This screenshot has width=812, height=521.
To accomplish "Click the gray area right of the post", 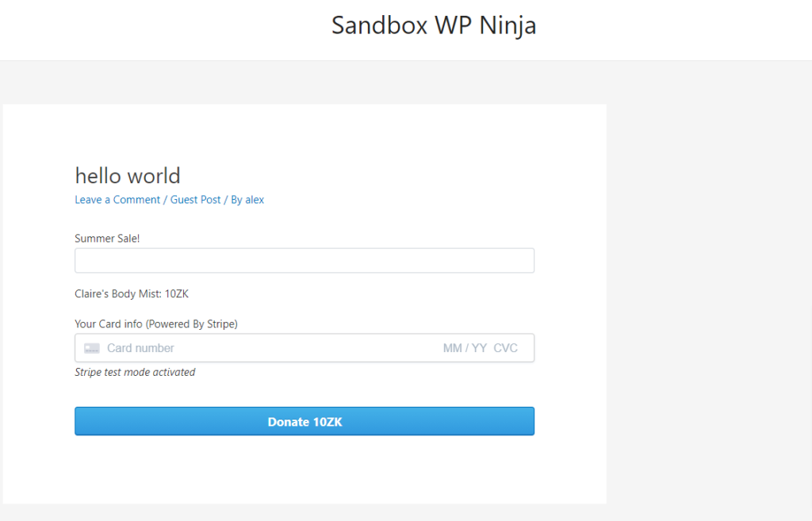I will point(706,301).
